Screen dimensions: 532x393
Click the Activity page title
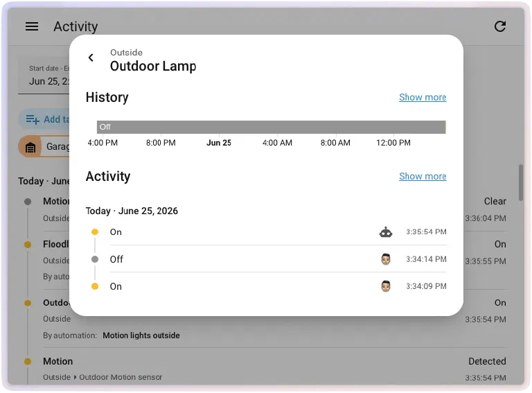click(76, 26)
